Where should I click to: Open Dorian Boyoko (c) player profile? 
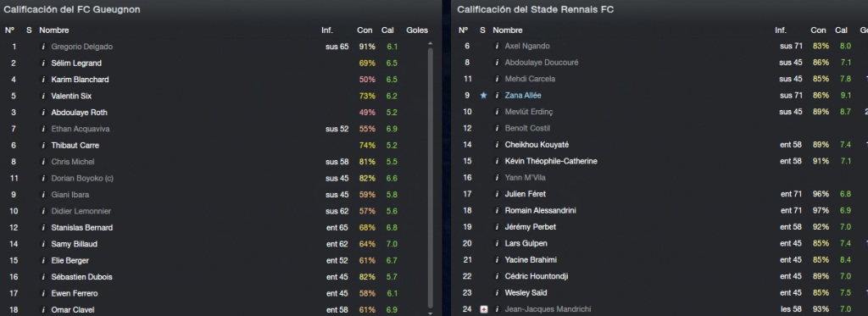pyautogui.click(x=82, y=178)
